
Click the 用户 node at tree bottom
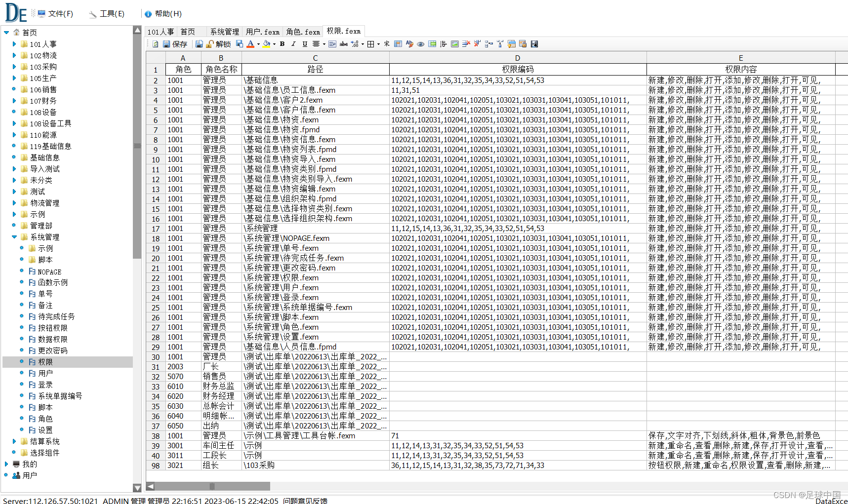(x=30, y=475)
